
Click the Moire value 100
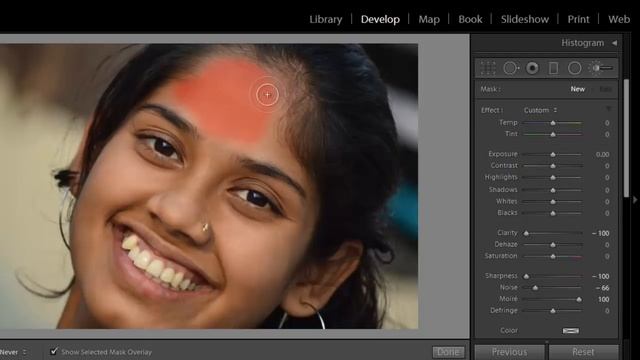tap(604, 299)
